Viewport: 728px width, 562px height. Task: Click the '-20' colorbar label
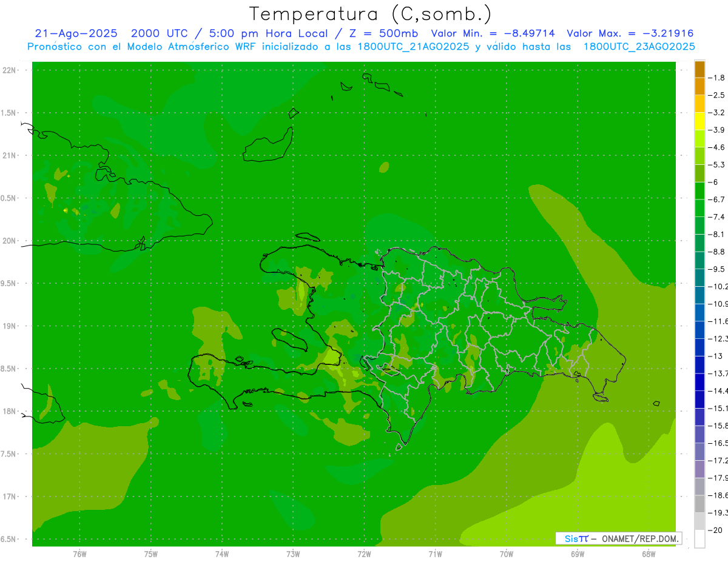click(715, 530)
